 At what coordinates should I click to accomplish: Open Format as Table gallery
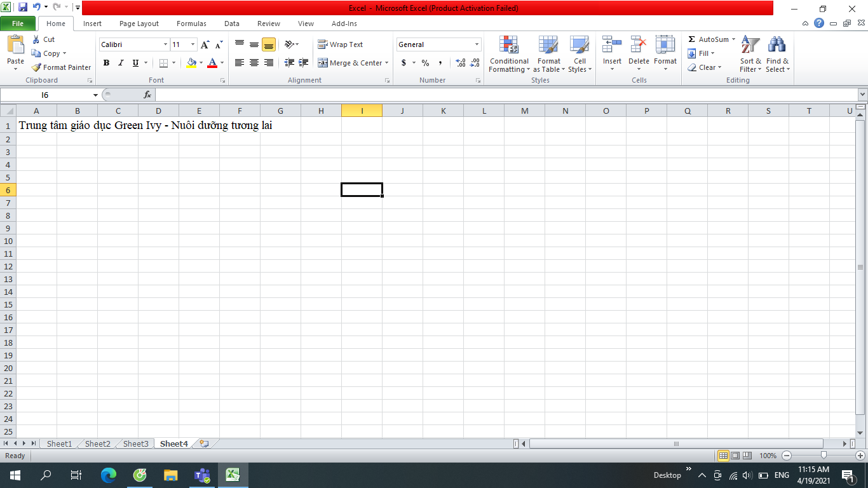coord(548,55)
